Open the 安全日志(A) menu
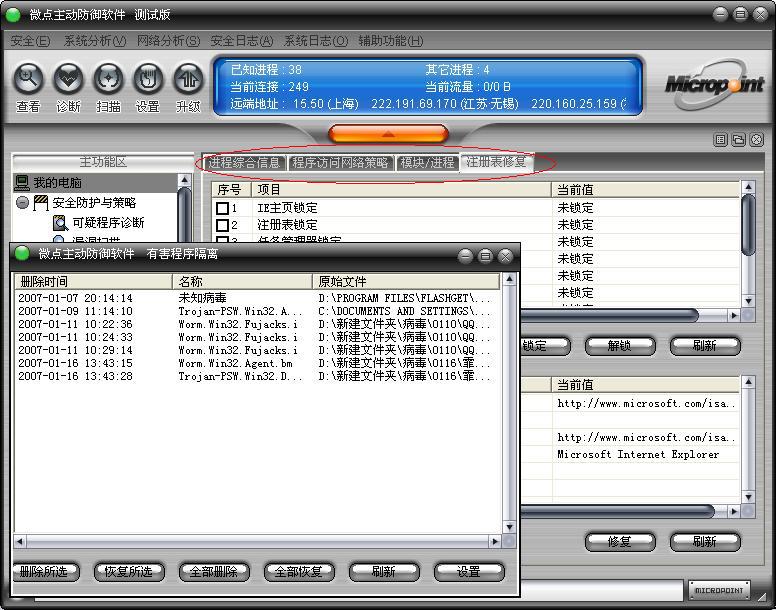The height and width of the screenshot is (610, 776). coord(242,41)
